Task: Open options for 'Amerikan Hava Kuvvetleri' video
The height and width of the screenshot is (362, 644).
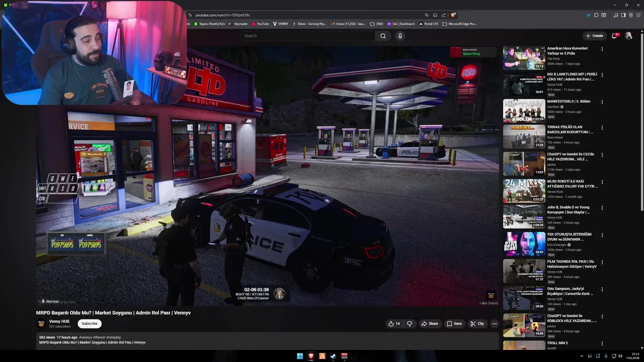Action: point(602,49)
